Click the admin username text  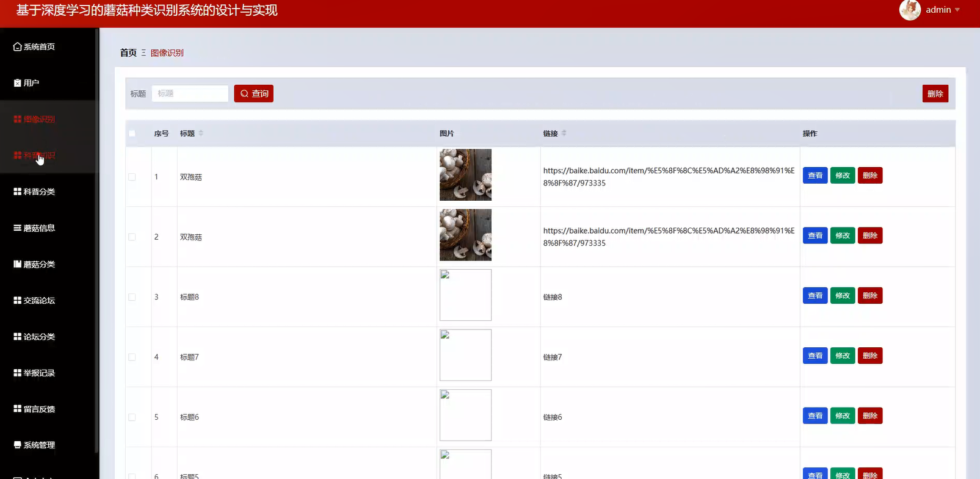(938, 10)
